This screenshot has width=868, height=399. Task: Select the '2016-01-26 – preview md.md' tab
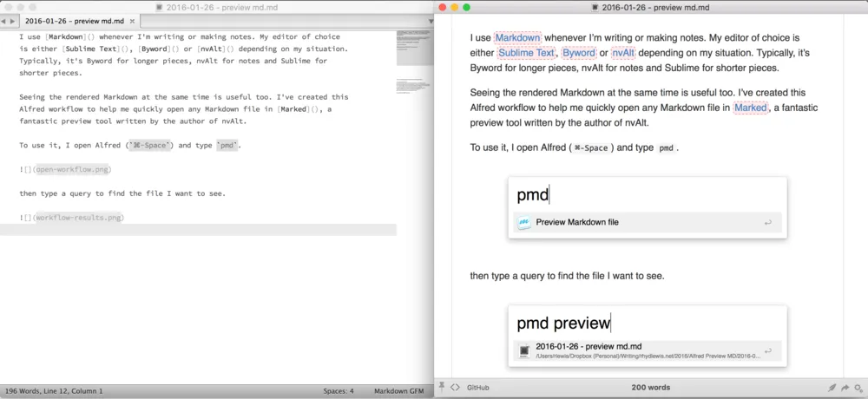coord(74,20)
